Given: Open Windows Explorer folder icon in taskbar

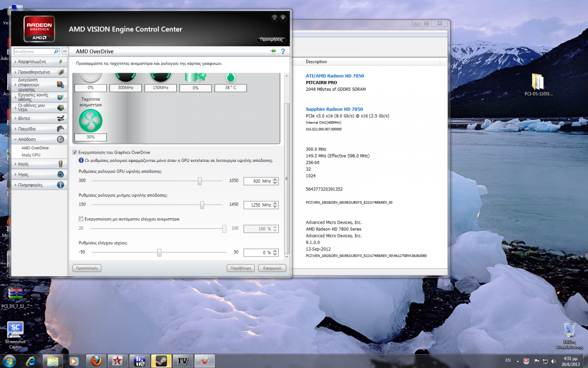Looking at the screenshot, I should pos(53,361).
